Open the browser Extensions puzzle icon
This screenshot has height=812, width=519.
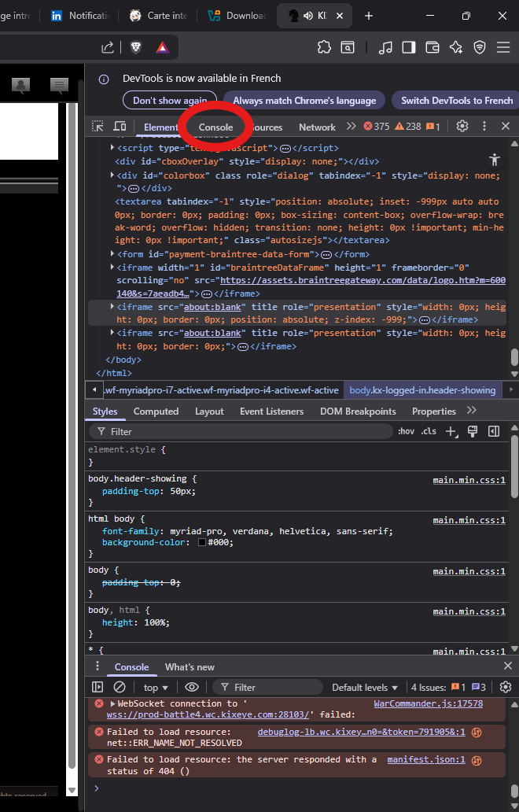pos(324,48)
